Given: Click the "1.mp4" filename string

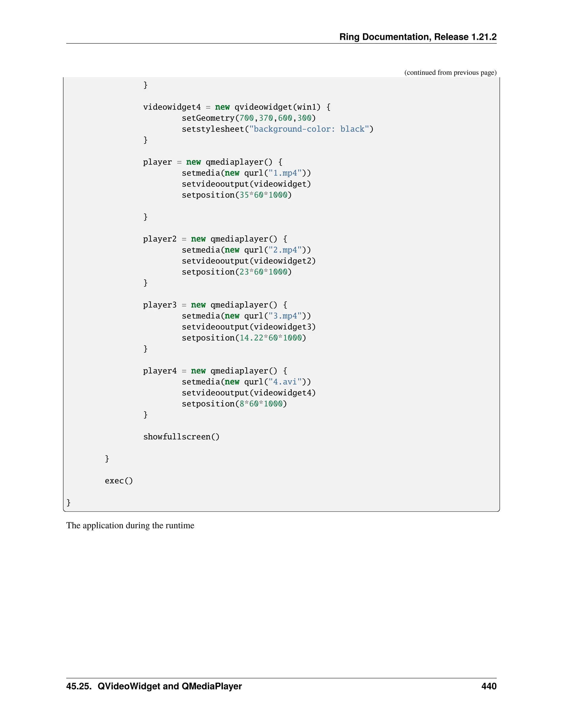Looking at the screenshot, I should (285, 173).
